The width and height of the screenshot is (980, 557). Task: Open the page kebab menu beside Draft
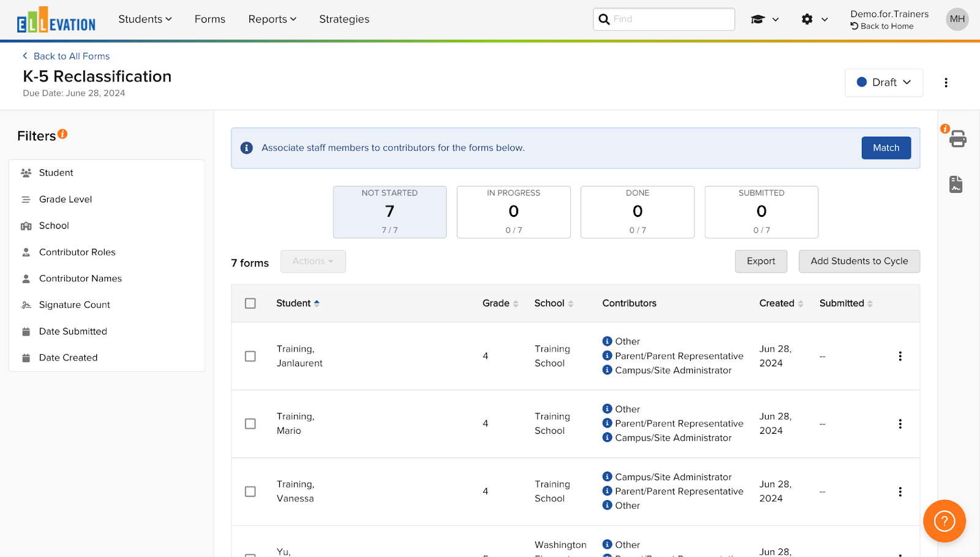[946, 83]
